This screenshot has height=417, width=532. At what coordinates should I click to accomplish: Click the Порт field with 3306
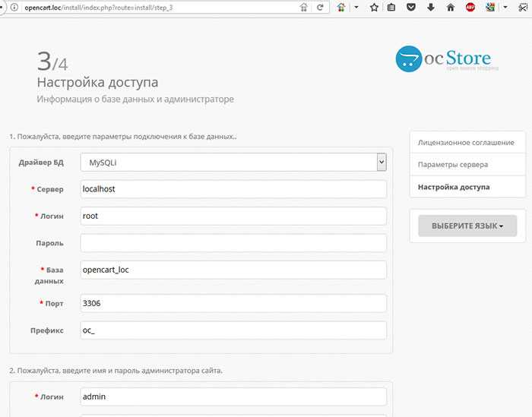(x=233, y=303)
